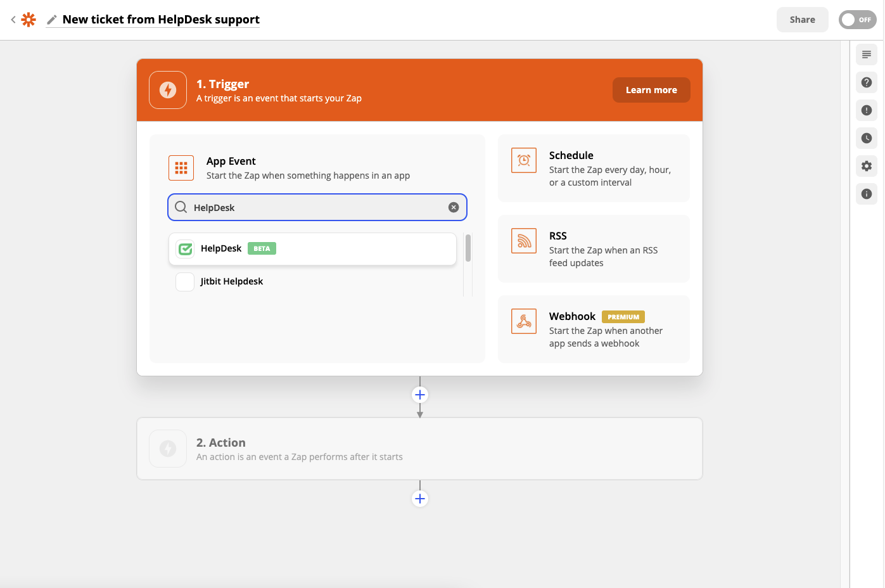Open the 2. Action step
The height and width of the screenshot is (588, 885).
tap(419, 449)
